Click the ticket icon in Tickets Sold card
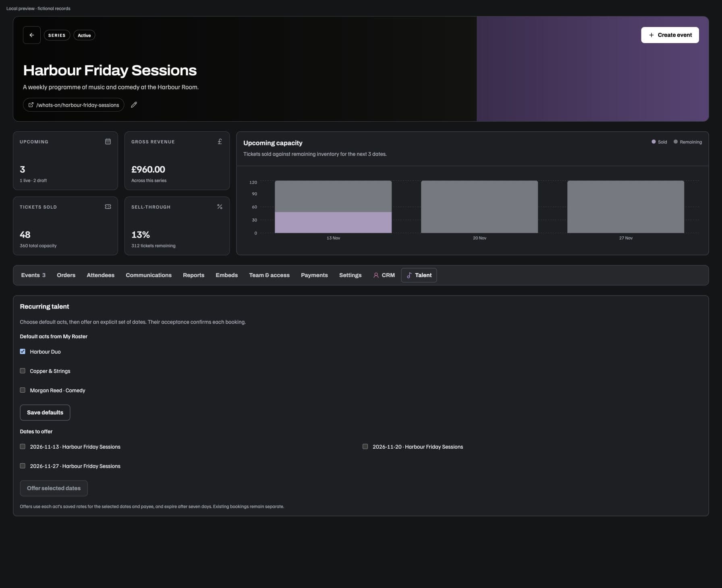 click(x=108, y=207)
